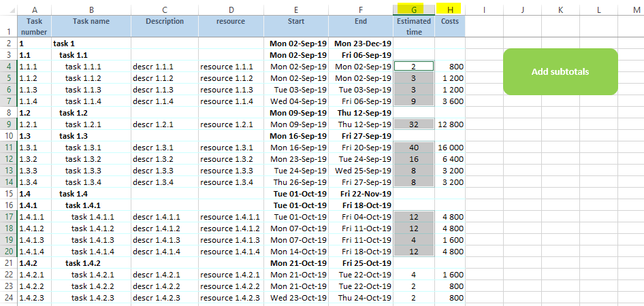Select the Start header cell
This screenshot has width=644, height=306.
click(296, 27)
